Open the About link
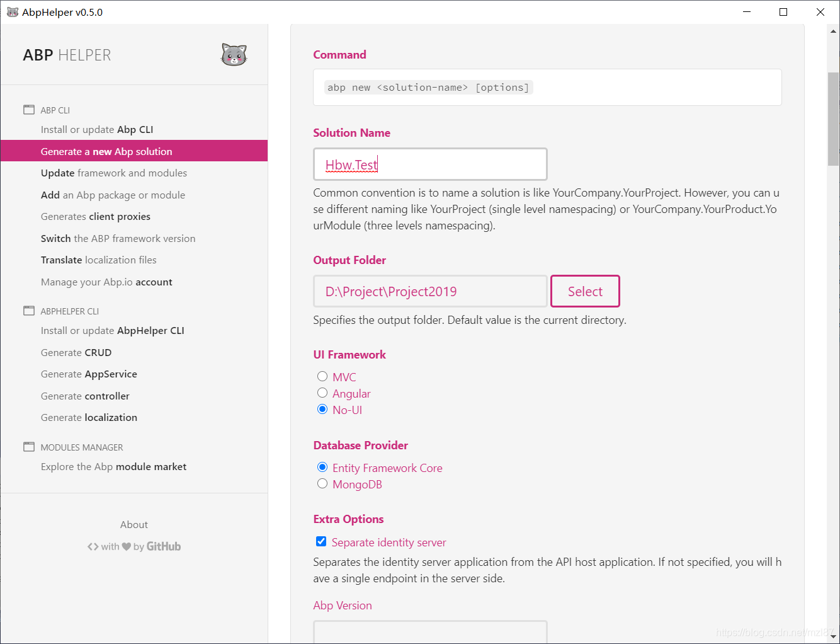Image resolution: width=840 pixels, height=644 pixels. click(x=134, y=524)
